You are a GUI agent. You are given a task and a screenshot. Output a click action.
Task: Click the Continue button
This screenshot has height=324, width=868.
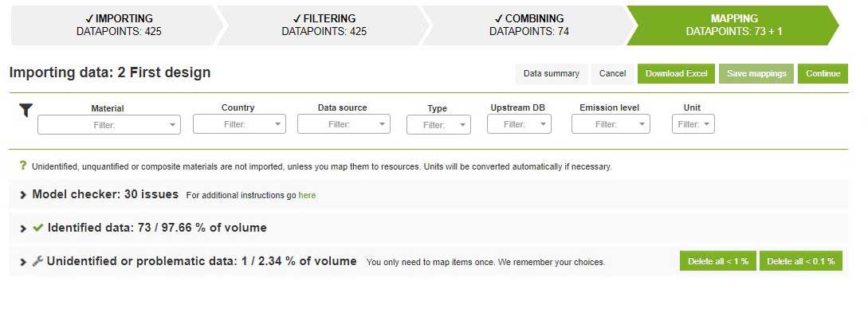point(823,73)
